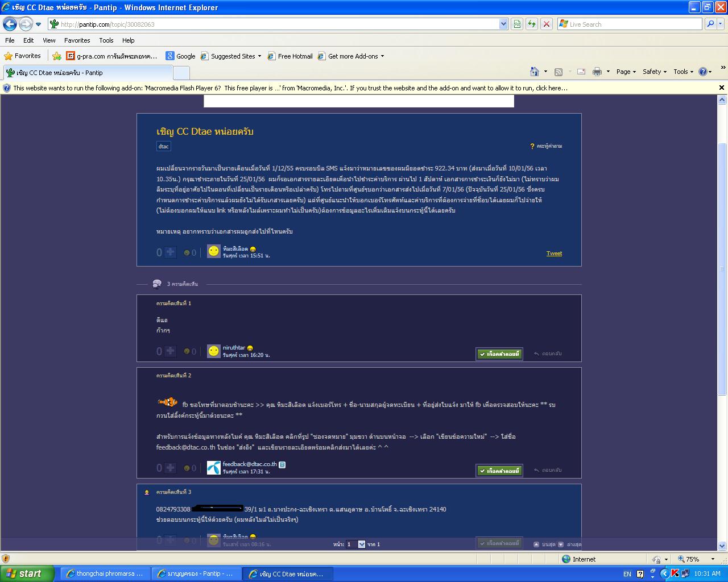Open the View menu
Viewport: 728px width, 582px height.
point(49,40)
